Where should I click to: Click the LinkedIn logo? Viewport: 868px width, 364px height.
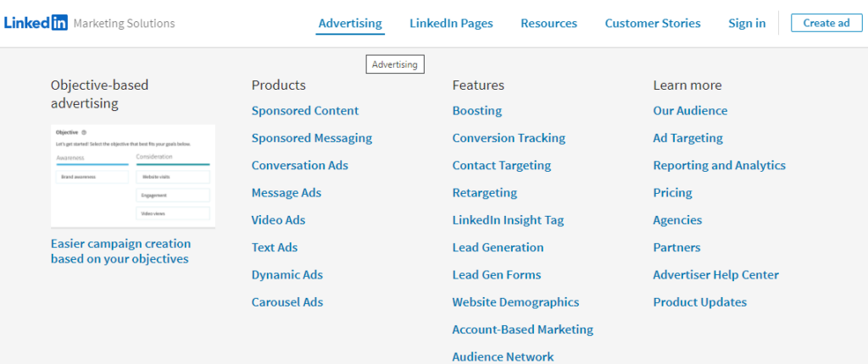click(36, 23)
